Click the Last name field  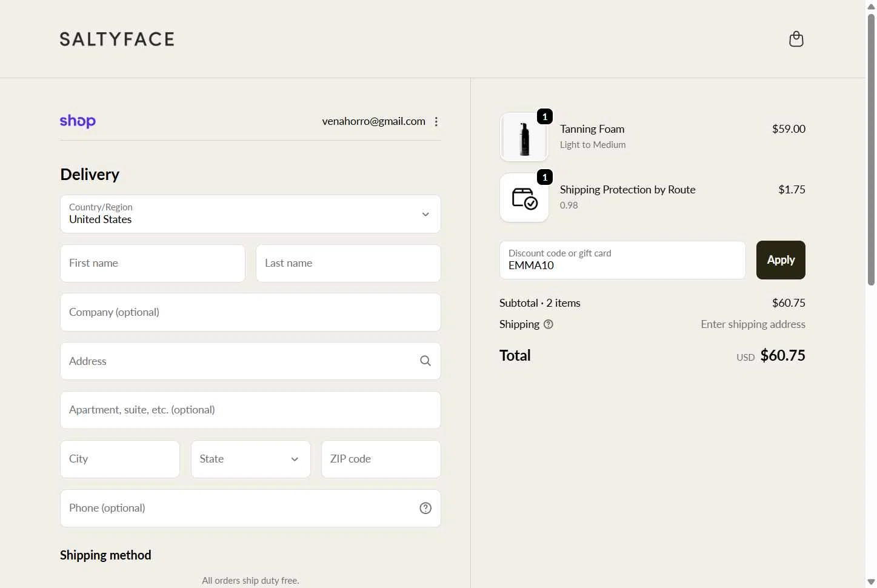[348, 263]
